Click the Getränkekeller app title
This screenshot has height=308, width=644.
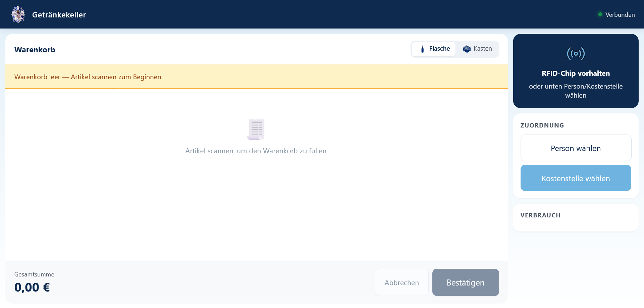pyautogui.click(x=59, y=15)
